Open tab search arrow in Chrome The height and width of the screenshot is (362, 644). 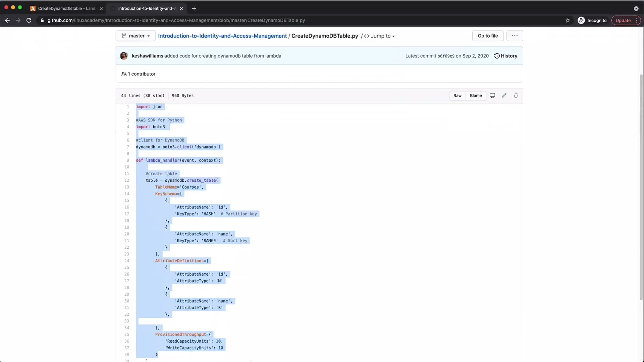click(636, 9)
